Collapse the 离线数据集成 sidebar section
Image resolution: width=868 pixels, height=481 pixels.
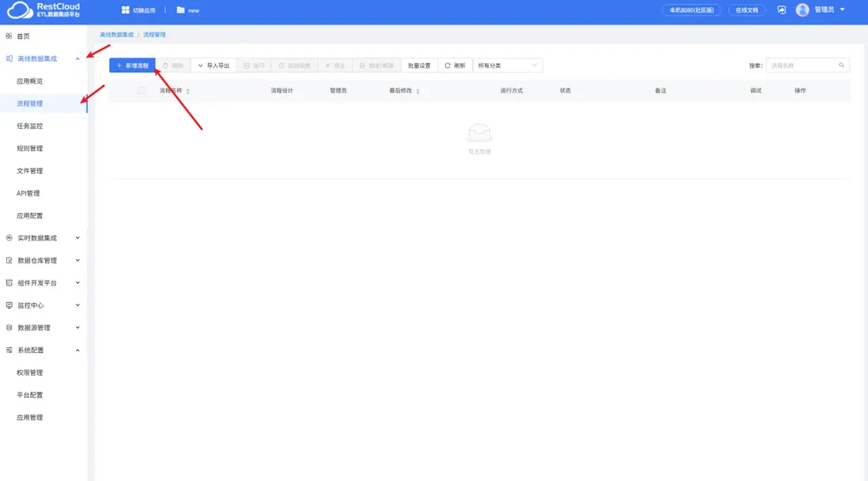coord(77,59)
